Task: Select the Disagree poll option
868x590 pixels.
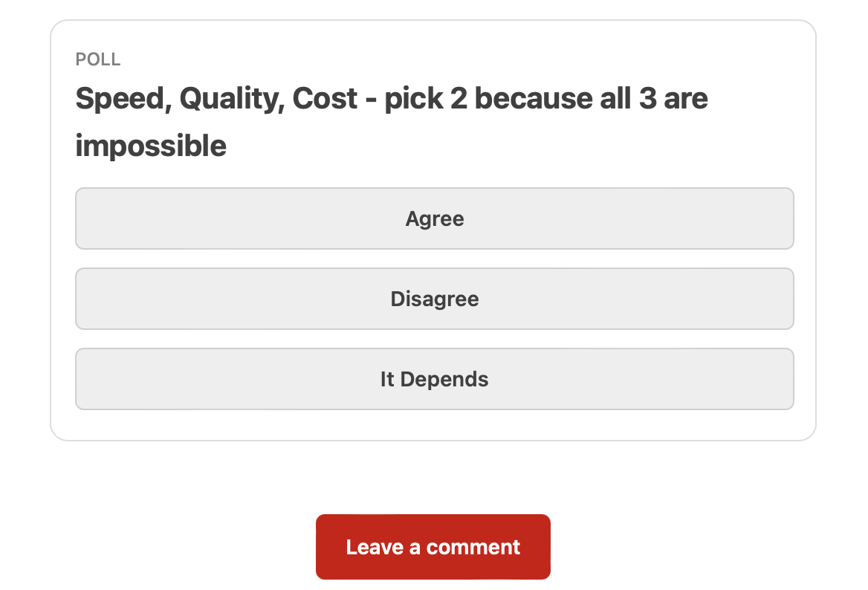Action: [x=434, y=299]
